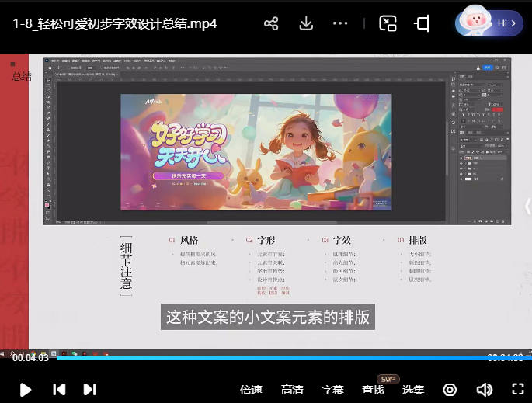Open the three-dot more options menu

click(340, 23)
